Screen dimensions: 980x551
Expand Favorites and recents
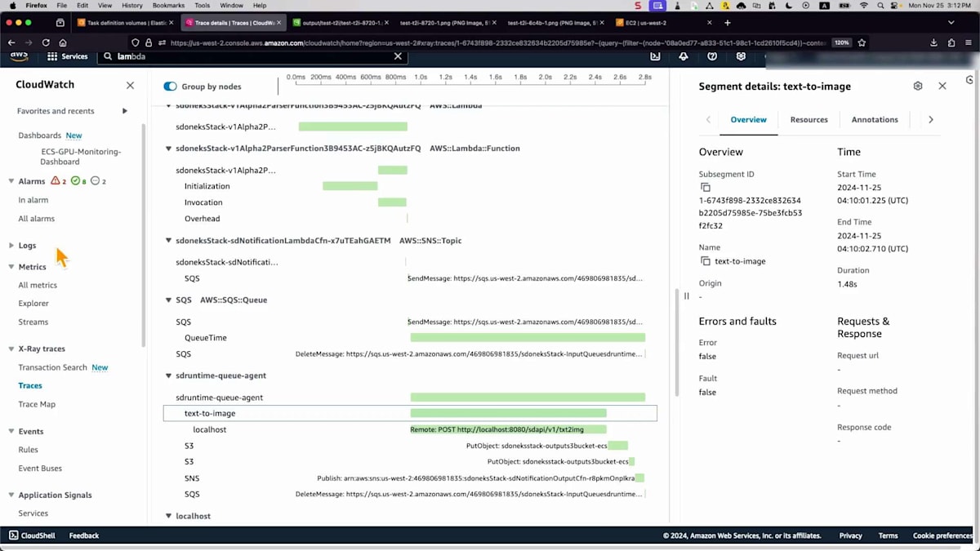[x=125, y=111]
